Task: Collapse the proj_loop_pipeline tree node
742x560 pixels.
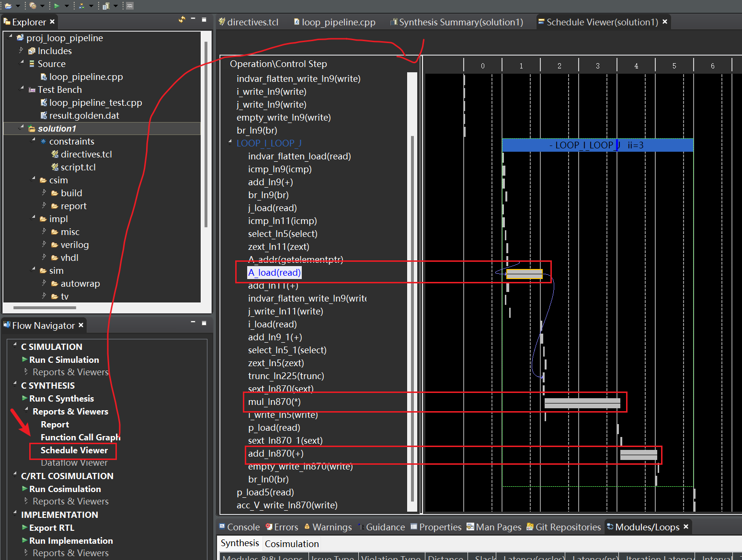Action: pyautogui.click(x=10, y=36)
